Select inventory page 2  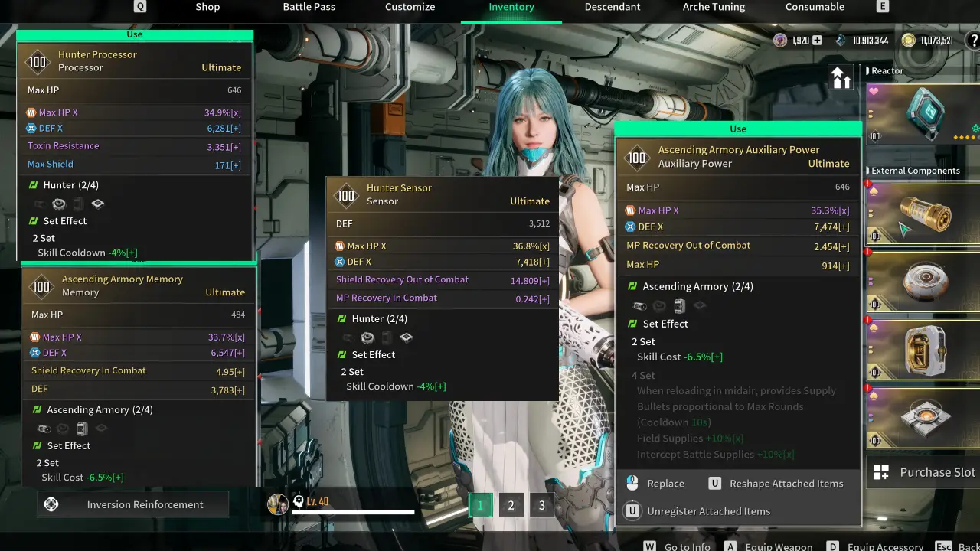(x=511, y=505)
